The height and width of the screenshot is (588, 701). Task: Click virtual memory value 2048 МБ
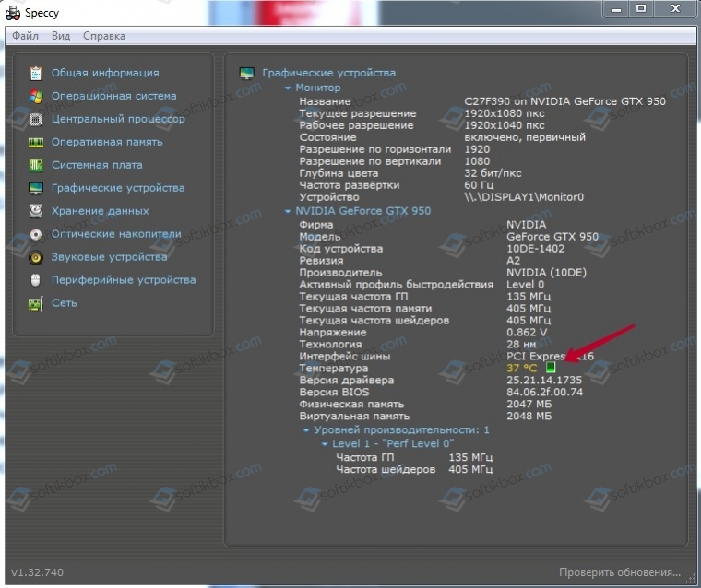point(529,416)
